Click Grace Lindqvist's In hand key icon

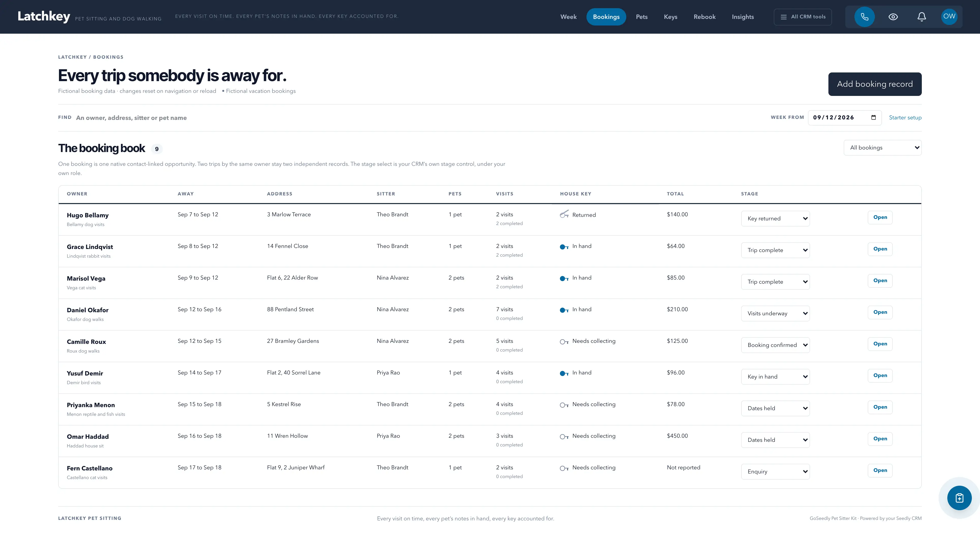(x=564, y=247)
